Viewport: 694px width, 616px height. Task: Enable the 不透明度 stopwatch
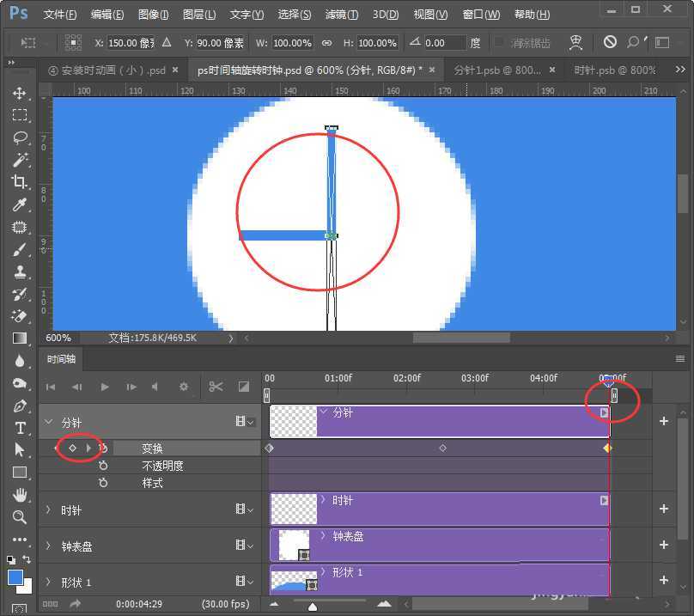click(103, 466)
